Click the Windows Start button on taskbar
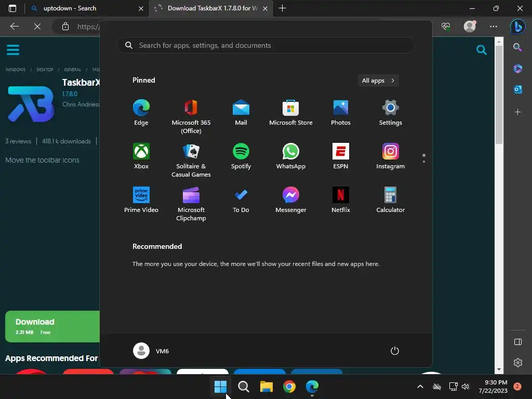The image size is (532, 399). pos(220,387)
